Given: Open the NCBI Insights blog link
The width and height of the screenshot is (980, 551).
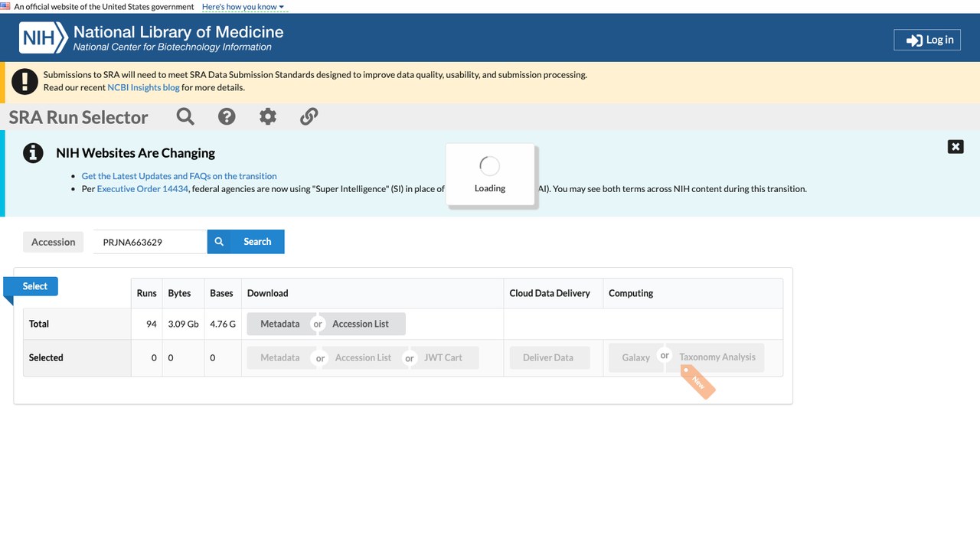Looking at the screenshot, I should tap(143, 87).
